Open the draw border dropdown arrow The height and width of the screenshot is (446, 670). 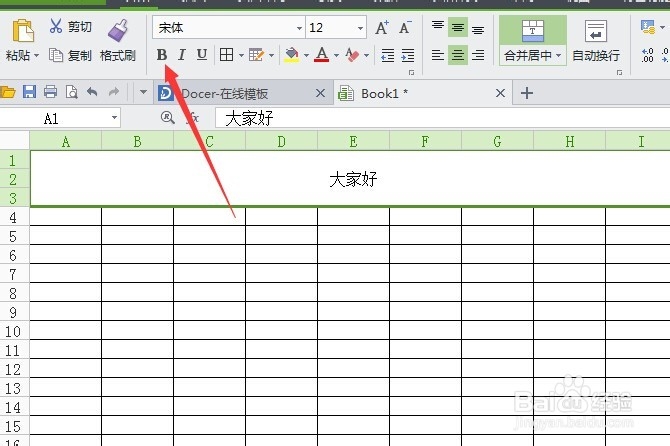(x=271, y=56)
